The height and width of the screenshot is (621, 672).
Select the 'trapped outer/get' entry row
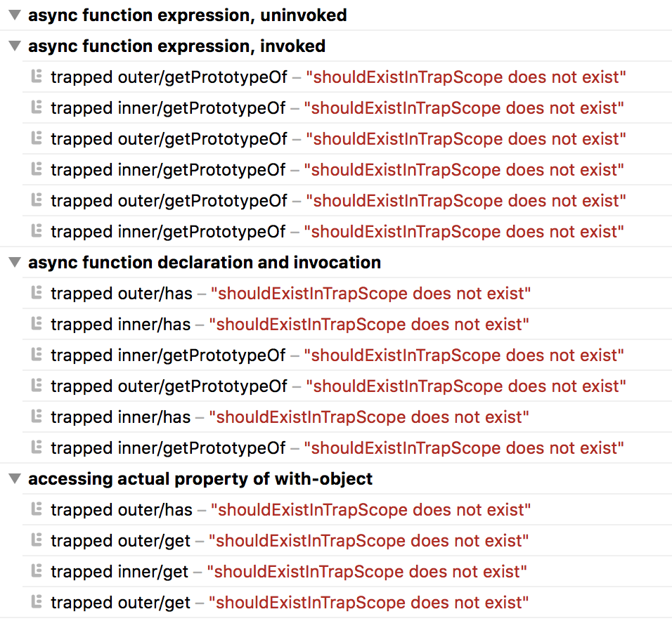point(119,540)
